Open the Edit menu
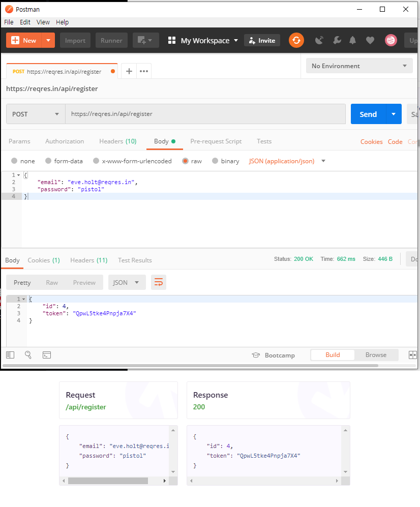This screenshot has width=420, height=507. point(25,22)
